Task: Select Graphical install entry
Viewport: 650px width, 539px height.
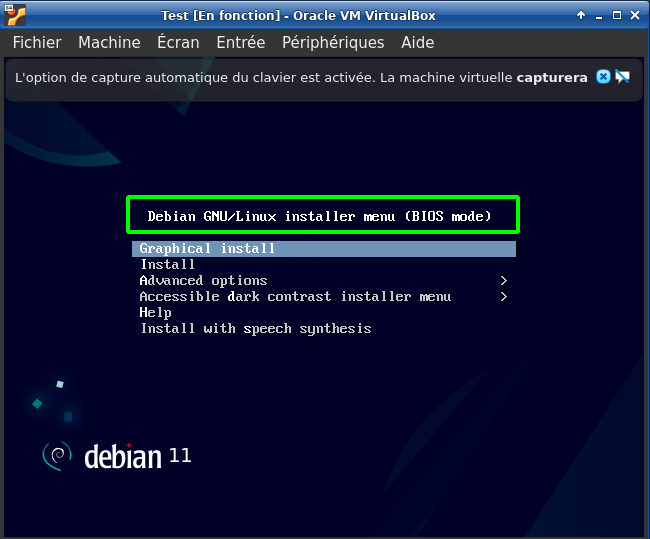Action: point(324,249)
